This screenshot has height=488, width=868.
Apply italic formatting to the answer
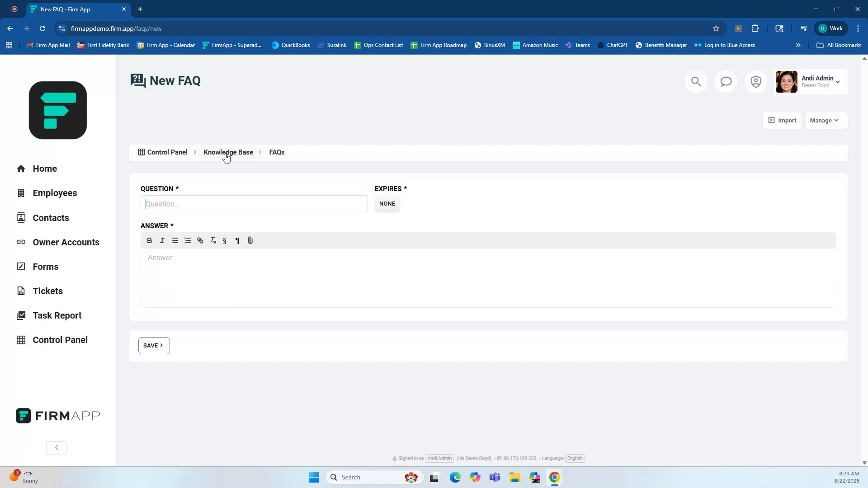point(162,240)
